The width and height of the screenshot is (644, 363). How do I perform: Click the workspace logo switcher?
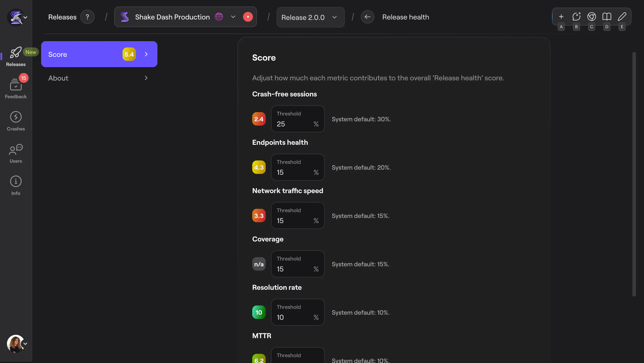17,17
